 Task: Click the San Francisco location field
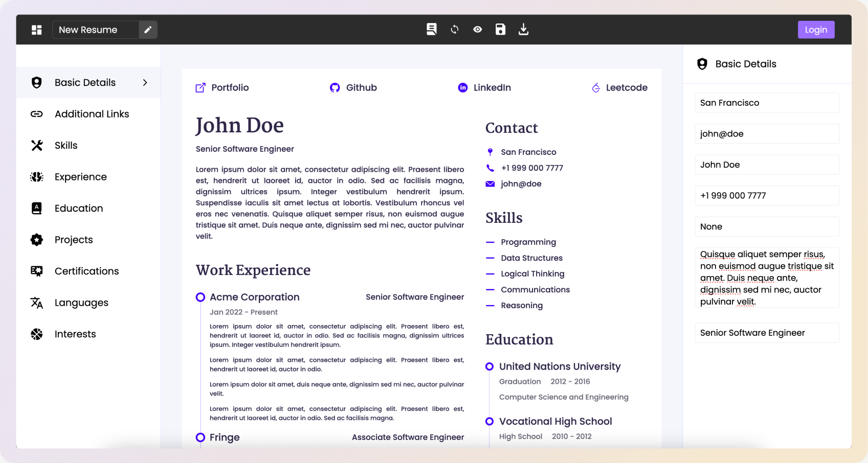tap(766, 103)
